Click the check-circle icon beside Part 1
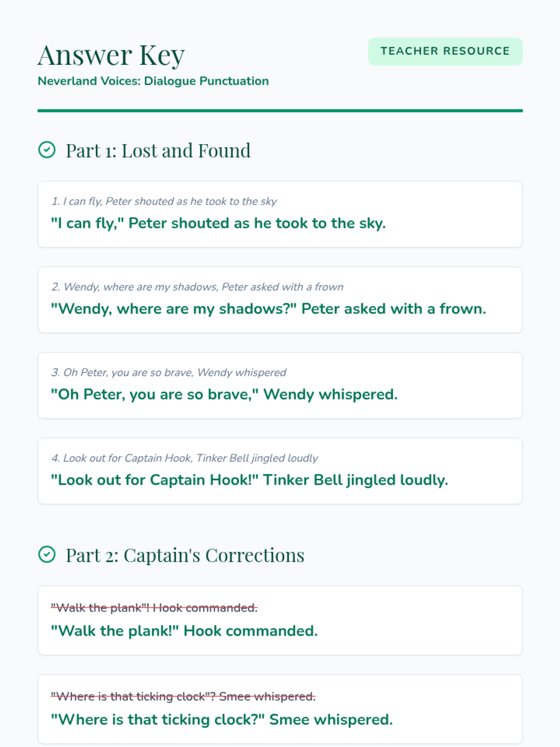 pyautogui.click(x=47, y=150)
